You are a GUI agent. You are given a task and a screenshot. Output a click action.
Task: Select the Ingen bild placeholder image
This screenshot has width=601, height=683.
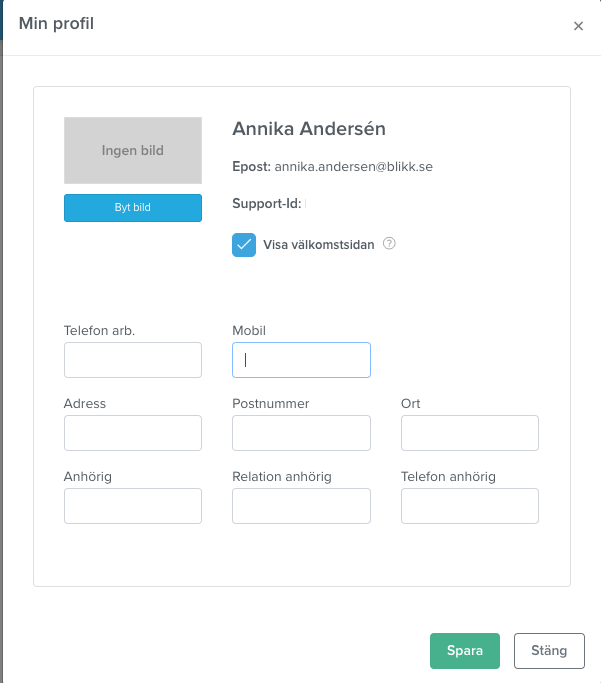click(133, 150)
